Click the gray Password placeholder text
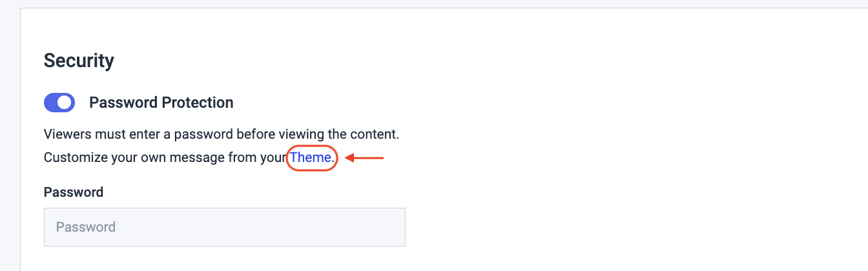This screenshot has height=271, width=868. [86, 227]
